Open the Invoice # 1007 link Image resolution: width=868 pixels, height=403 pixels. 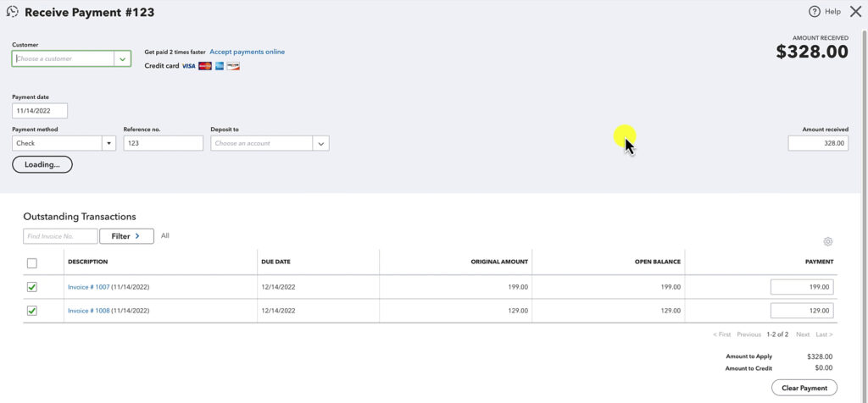coord(88,287)
